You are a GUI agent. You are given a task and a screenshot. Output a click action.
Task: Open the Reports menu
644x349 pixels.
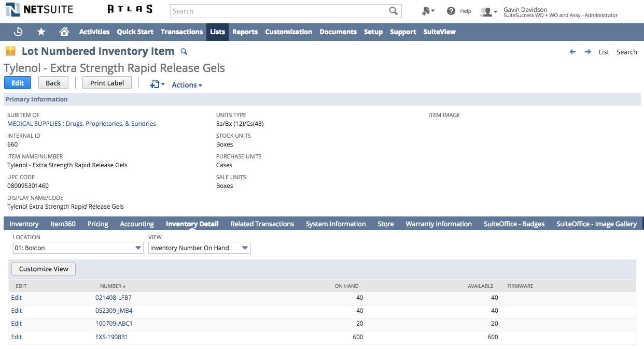pyautogui.click(x=245, y=32)
